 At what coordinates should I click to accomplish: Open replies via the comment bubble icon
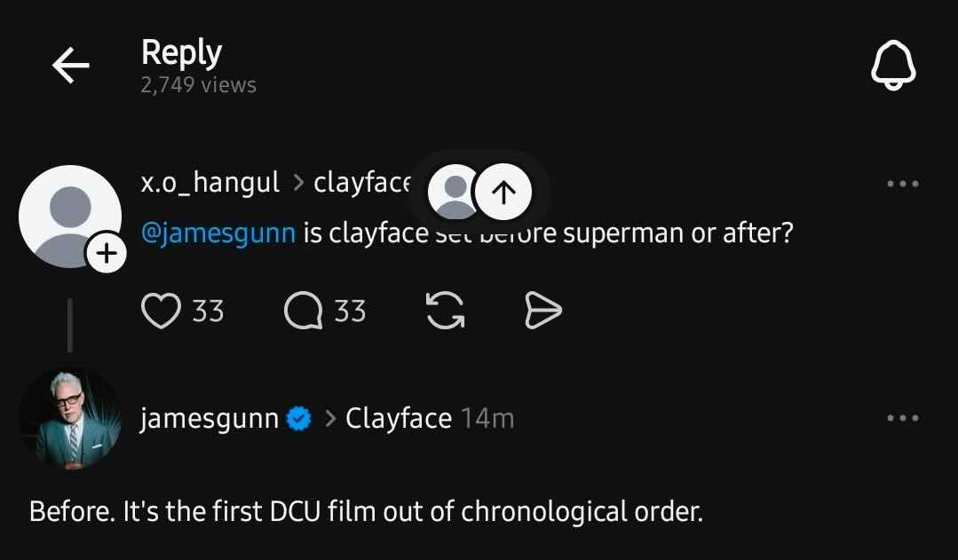[304, 311]
